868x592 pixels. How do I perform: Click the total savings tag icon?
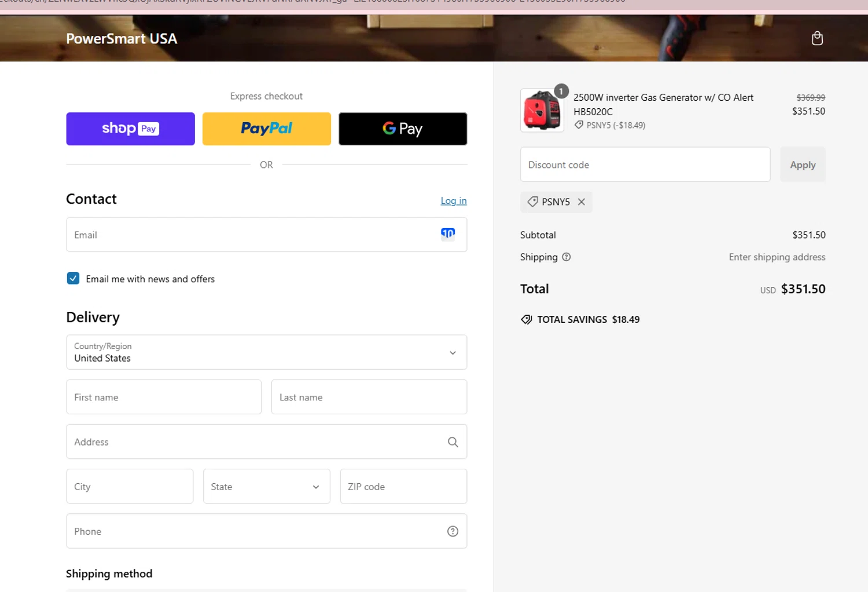coord(527,319)
